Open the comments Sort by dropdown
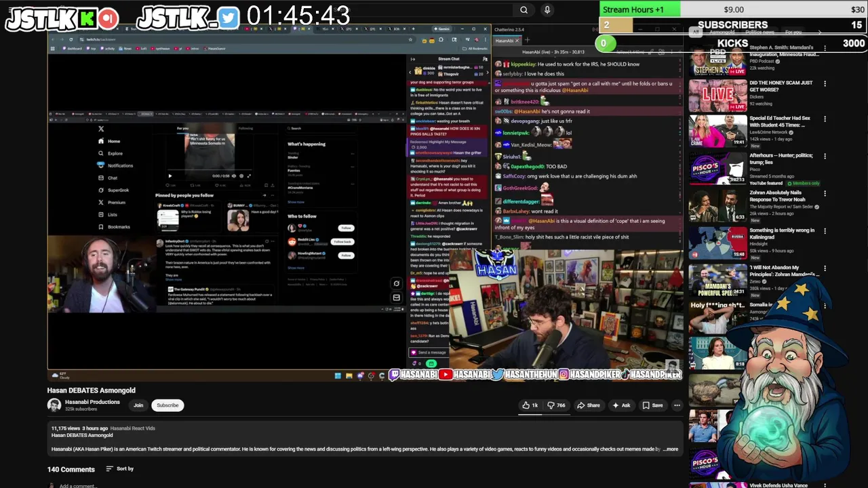Image resolution: width=868 pixels, height=488 pixels. click(x=120, y=469)
